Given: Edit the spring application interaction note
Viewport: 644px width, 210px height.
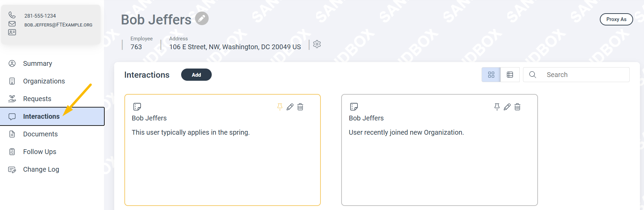Looking at the screenshot, I should pyautogui.click(x=290, y=107).
